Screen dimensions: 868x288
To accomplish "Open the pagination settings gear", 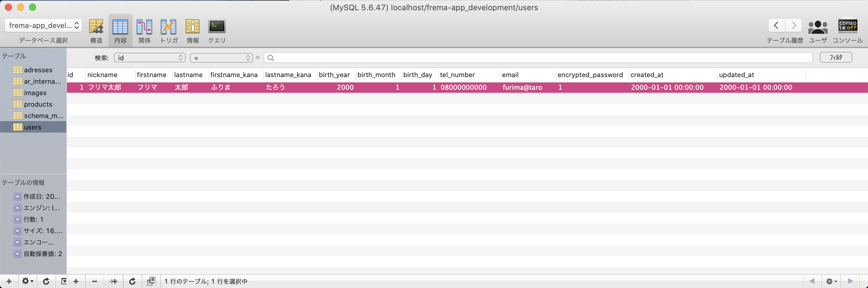I will tap(831, 281).
